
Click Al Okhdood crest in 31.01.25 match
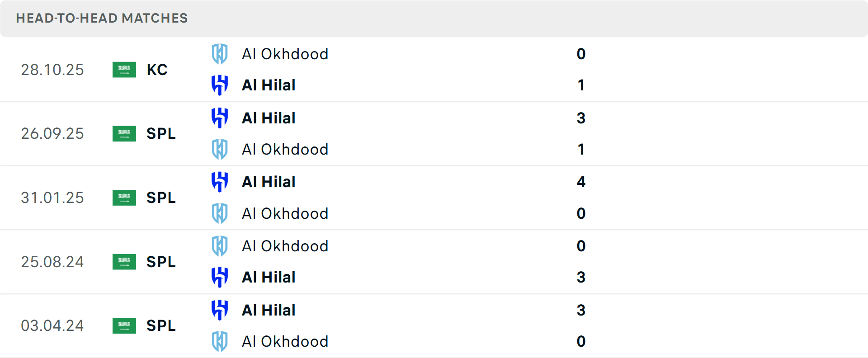(x=220, y=213)
